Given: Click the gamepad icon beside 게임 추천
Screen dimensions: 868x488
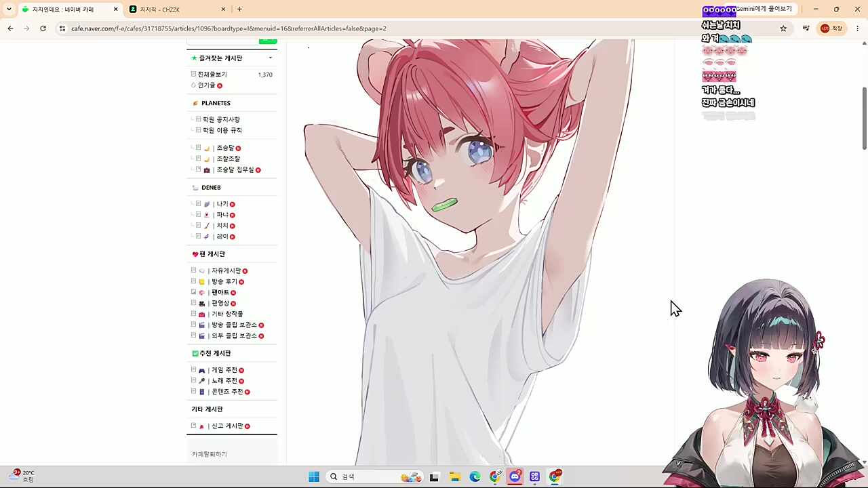Looking at the screenshot, I should coord(201,371).
